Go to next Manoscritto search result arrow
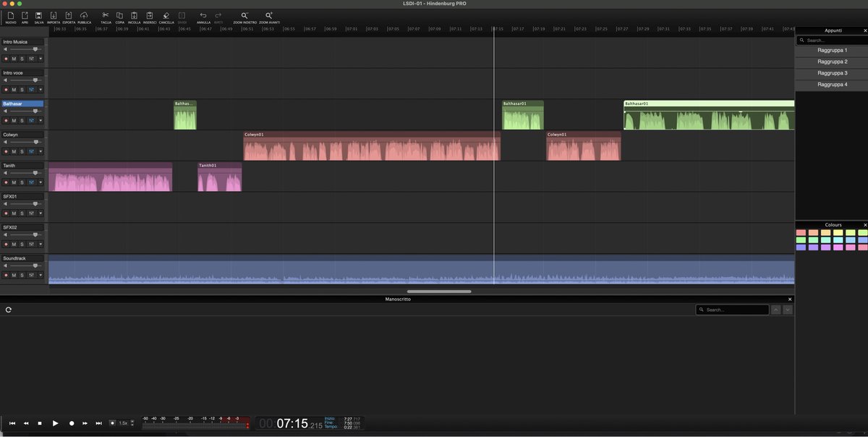868x437 pixels. coord(788,310)
